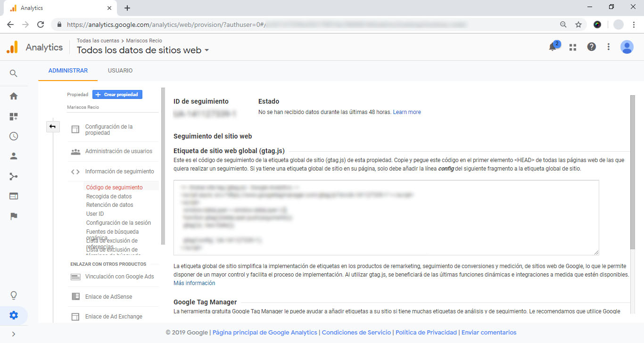
Task: Open Behavior page icon in sidebar
Action: coord(14,196)
